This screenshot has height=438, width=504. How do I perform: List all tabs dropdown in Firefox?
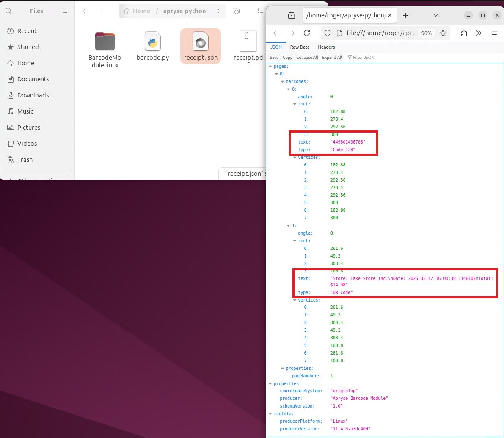coord(436,15)
